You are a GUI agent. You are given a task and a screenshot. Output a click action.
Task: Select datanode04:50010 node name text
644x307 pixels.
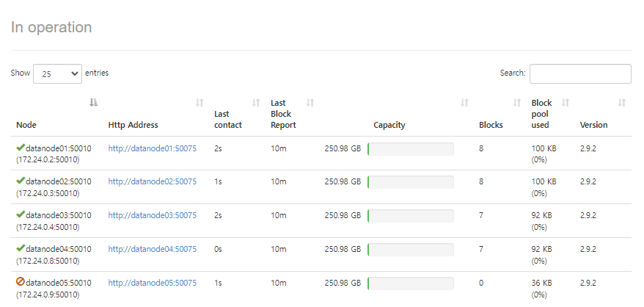point(59,249)
